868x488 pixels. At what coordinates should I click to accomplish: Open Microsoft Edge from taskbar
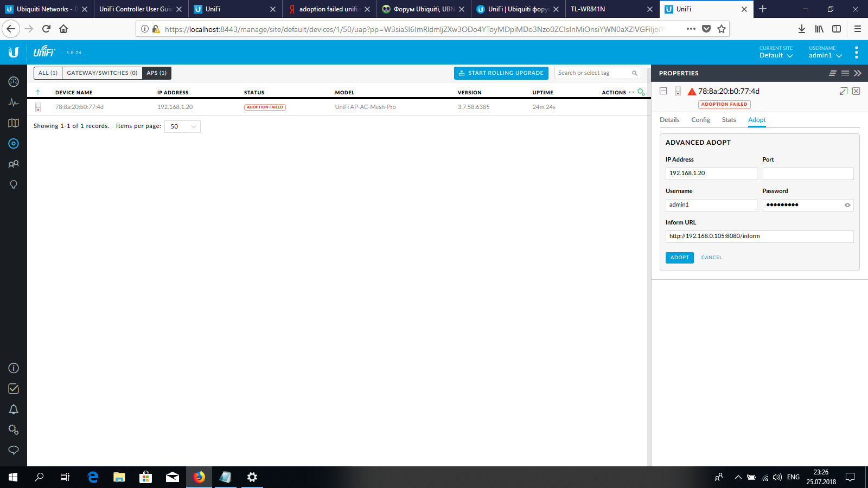pyautogui.click(x=93, y=477)
